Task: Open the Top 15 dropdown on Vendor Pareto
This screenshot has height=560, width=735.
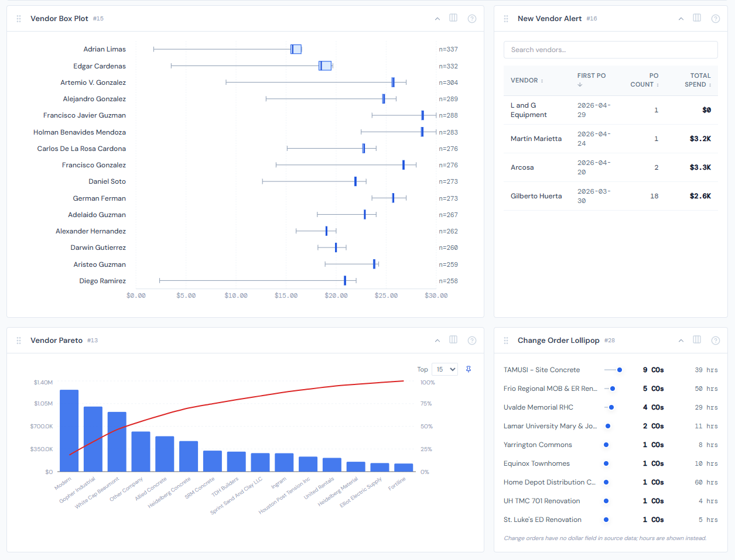Action: click(445, 369)
